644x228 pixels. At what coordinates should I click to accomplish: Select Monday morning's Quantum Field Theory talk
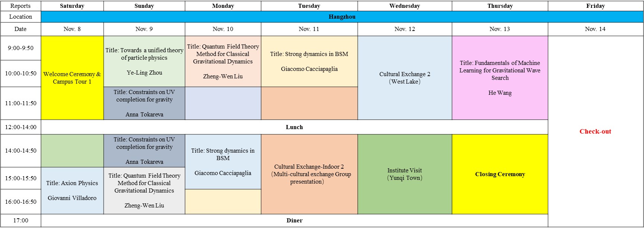[x=223, y=61]
